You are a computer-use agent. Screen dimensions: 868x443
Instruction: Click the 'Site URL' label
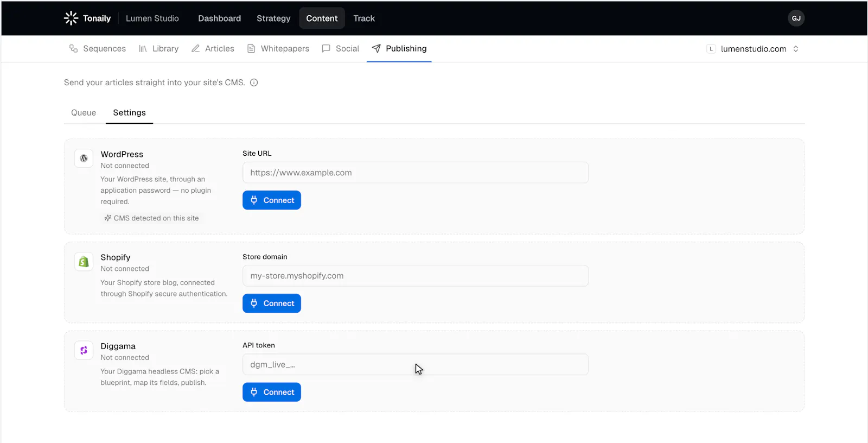[257, 154]
